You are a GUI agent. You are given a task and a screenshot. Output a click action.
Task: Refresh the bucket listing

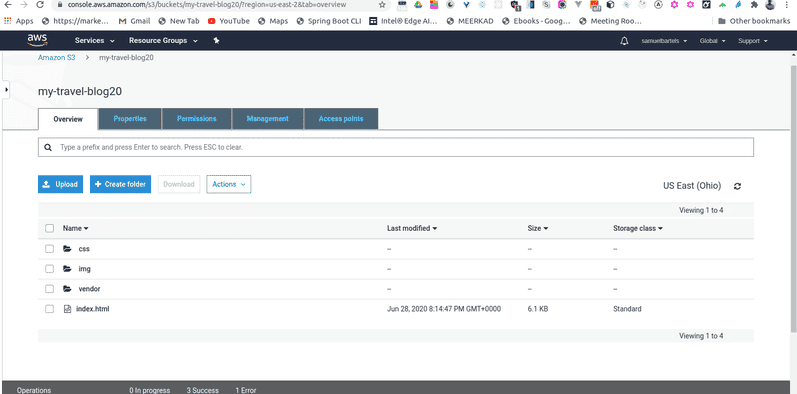pyautogui.click(x=737, y=186)
